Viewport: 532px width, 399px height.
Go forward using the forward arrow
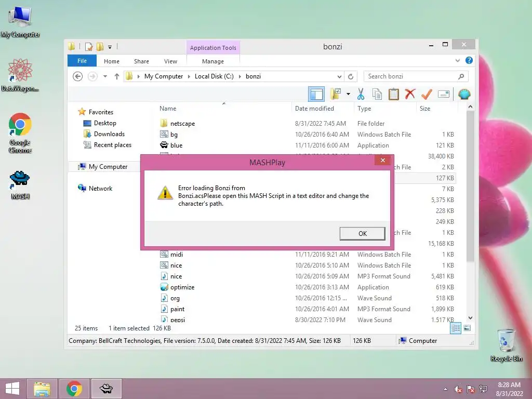[92, 76]
